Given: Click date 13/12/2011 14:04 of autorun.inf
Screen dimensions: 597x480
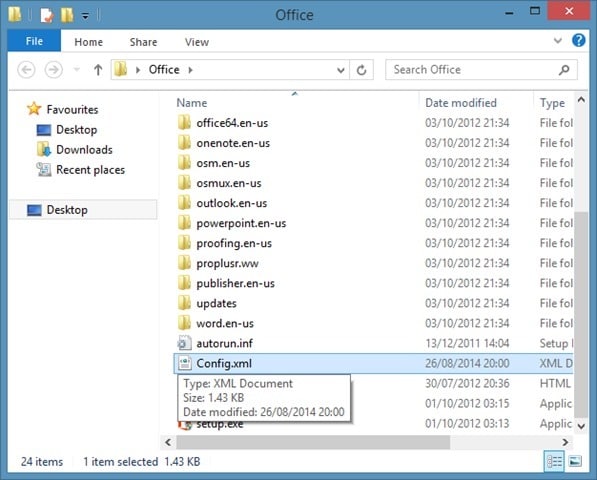Looking at the screenshot, I should [x=467, y=343].
